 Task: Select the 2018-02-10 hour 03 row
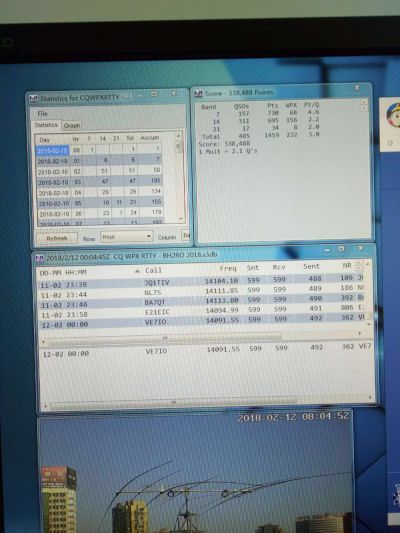click(x=100, y=182)
